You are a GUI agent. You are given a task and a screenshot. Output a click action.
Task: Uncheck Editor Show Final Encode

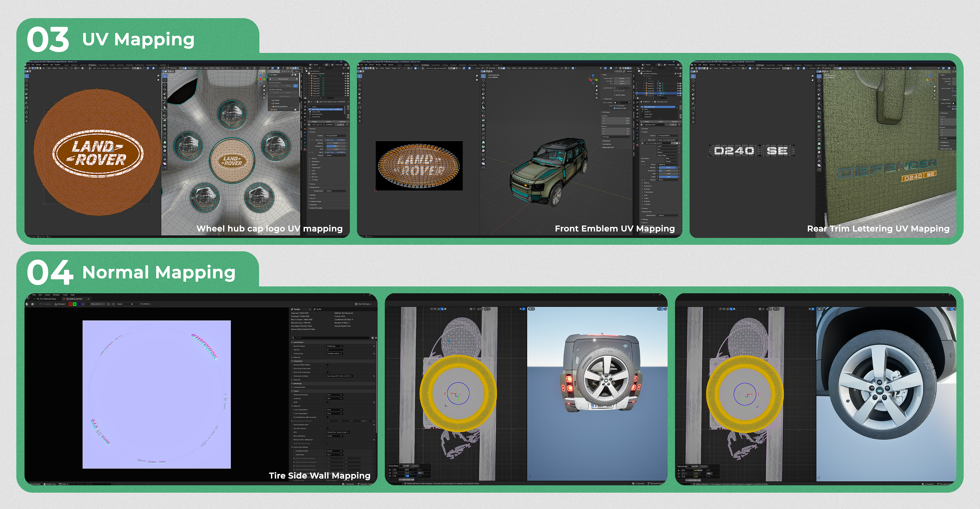(327, 369)
